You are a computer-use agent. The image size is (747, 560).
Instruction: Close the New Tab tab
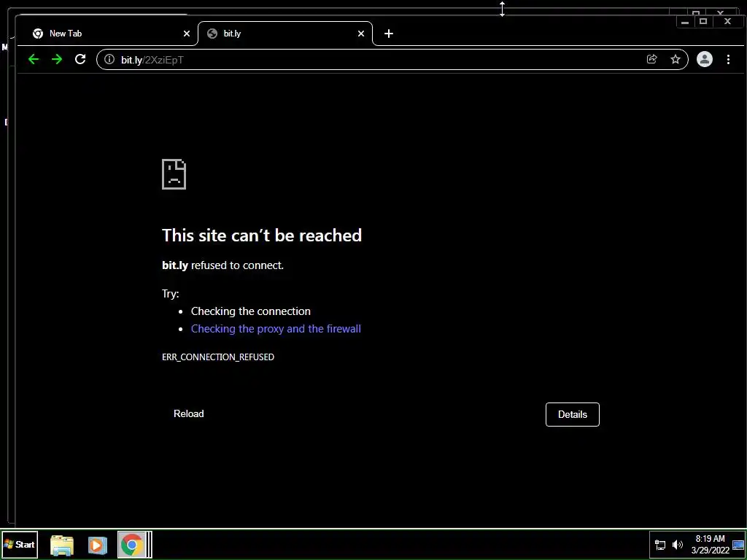pyautogui.click(x=187, y=34)
